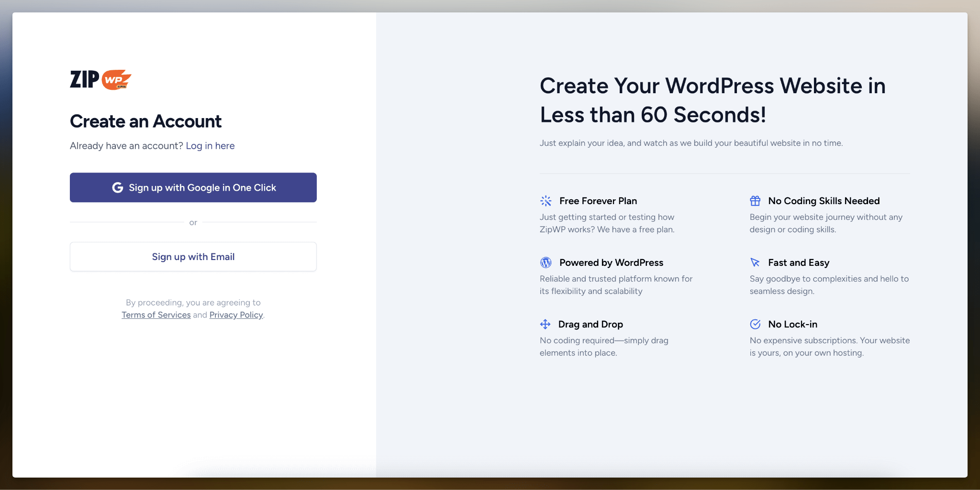Screen dimensions: 980x490
Task: Click the Free Forever Plan sparkle icon
Action: (x=546, y=201)
